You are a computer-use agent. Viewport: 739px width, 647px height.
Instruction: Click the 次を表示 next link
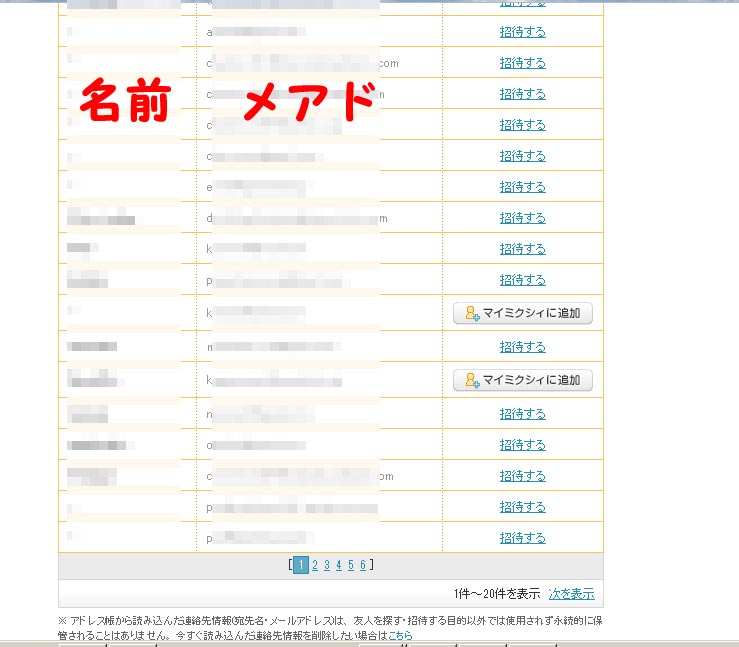coord(571,594)
